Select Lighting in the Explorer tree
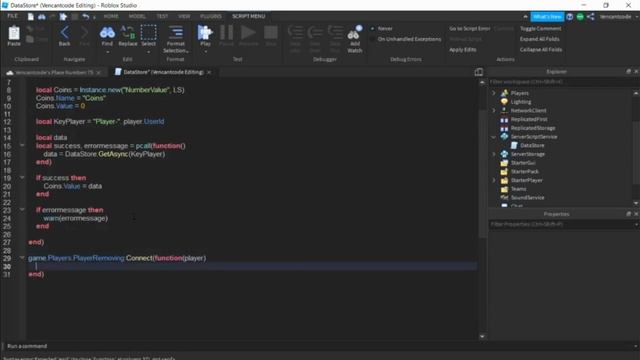This screenshot has height=360, width=640. coord(520,102)
